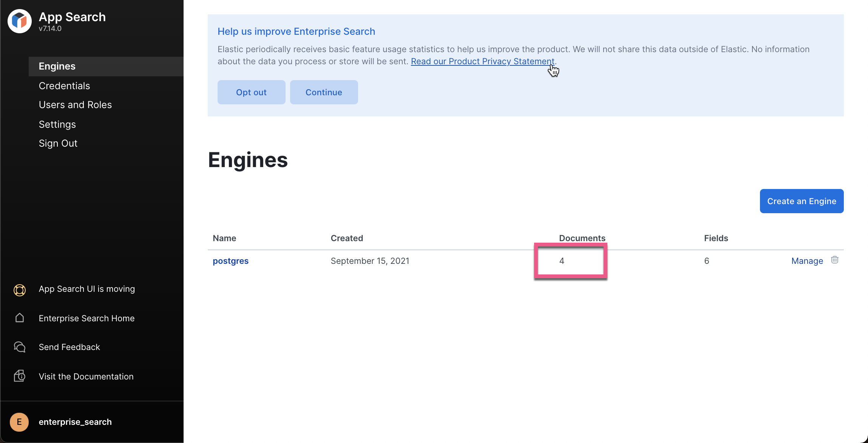Open Users and Roles page
The height and width of the screenshot is (443, 868).
[x=75, y=105]
